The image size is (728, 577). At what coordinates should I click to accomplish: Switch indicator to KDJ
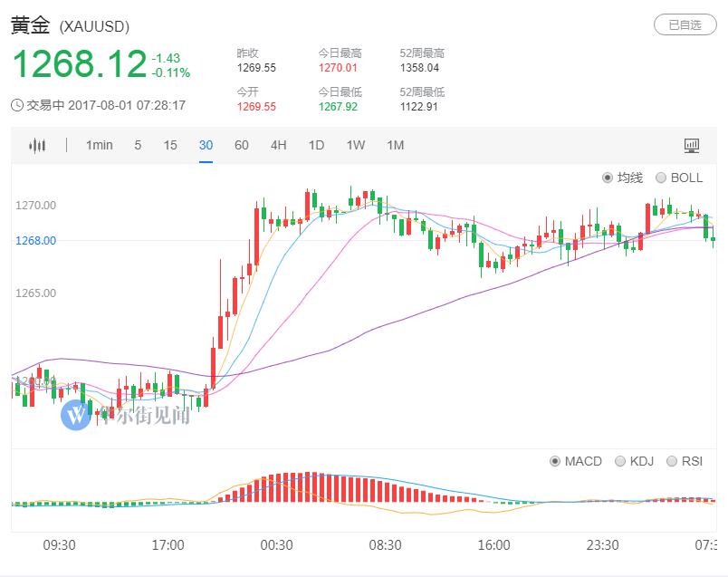point(632,461)
